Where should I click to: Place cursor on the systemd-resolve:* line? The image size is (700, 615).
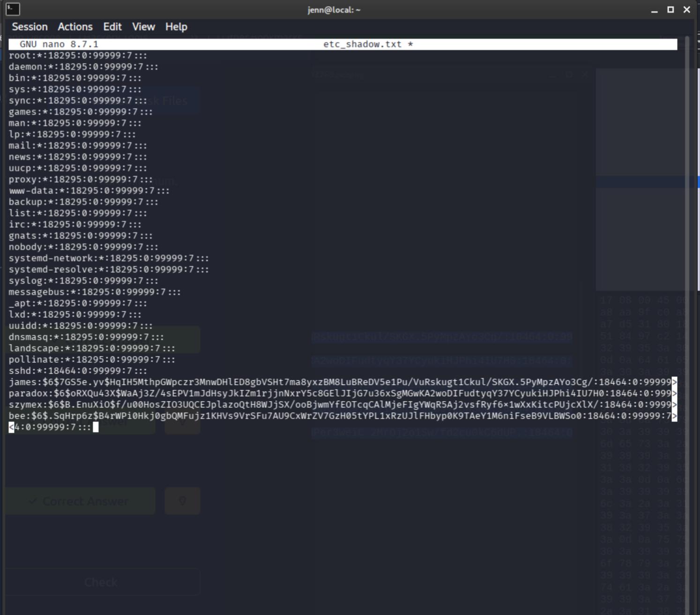(x=109, y=269)
